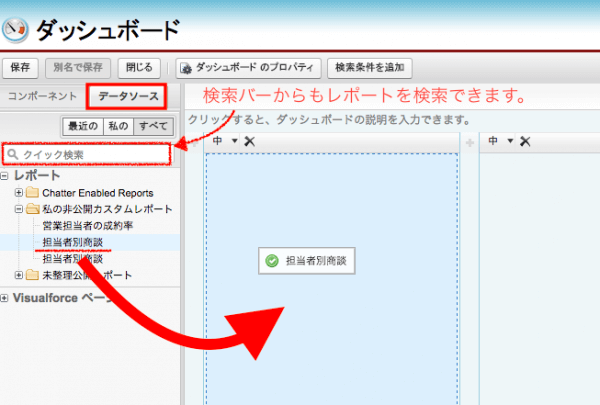The height and width of the screenshot is (405, 600).
Task: Click the 保存 button
Action: [x=20, y=68]
